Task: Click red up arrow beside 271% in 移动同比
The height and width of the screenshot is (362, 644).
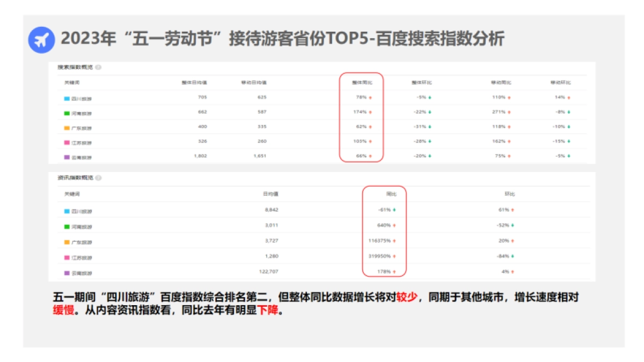Action: click(510, 112)
